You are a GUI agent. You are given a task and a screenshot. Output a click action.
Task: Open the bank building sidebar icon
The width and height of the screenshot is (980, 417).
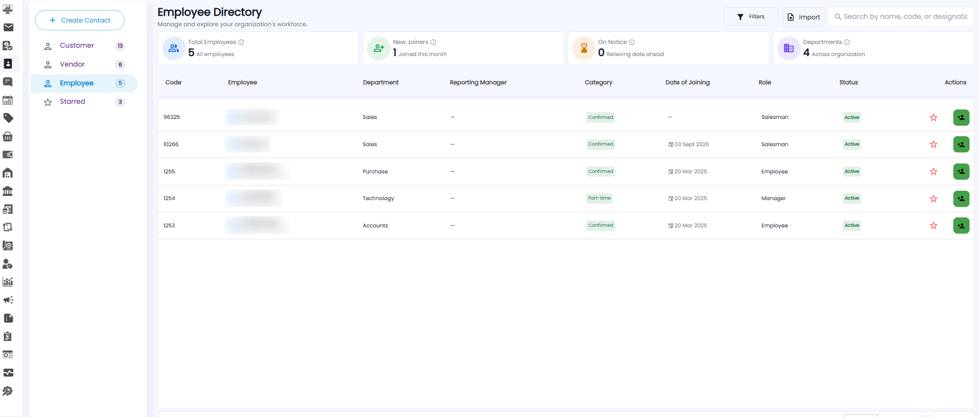tap(8, 191)
